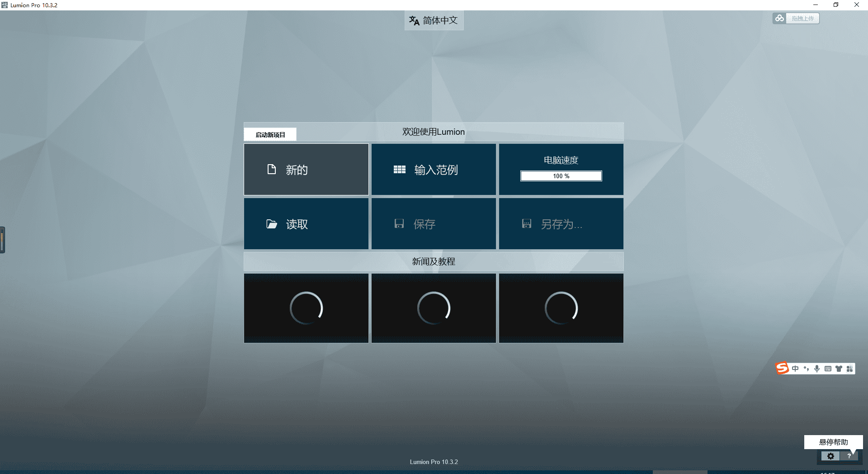Click the translate icon beside 简体中文
868x474 pixels.
(x=414, y=20)
